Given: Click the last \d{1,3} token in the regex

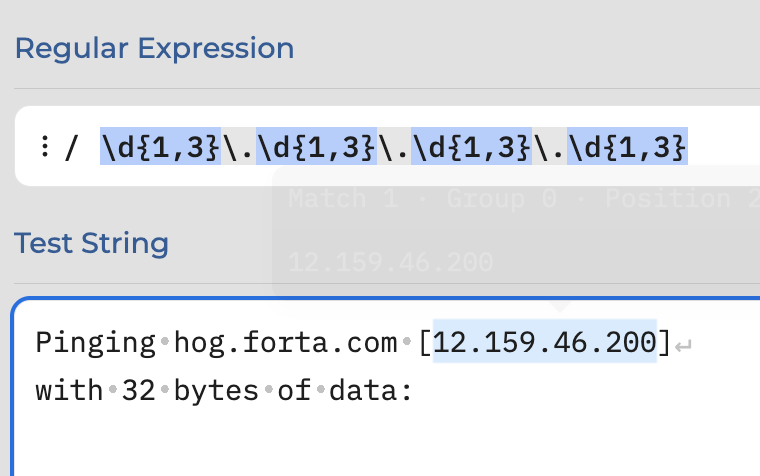Looking at the screenshot, I should click(x=627, y=146).
